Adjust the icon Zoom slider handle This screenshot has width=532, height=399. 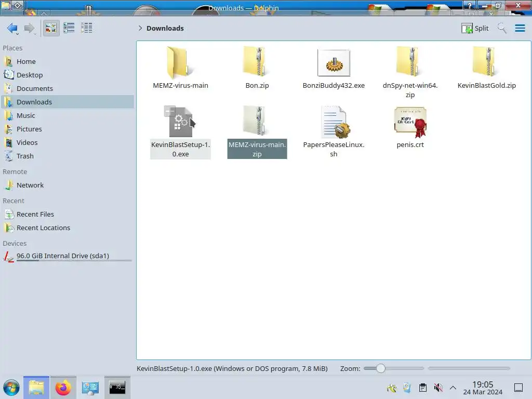click(x=381, y=368)
